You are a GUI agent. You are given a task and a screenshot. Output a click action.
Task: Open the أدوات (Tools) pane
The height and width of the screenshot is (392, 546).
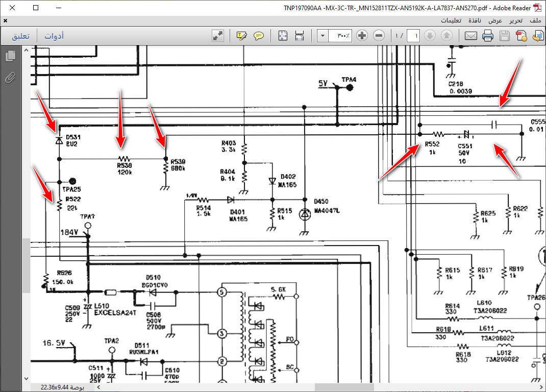[54, 36]
